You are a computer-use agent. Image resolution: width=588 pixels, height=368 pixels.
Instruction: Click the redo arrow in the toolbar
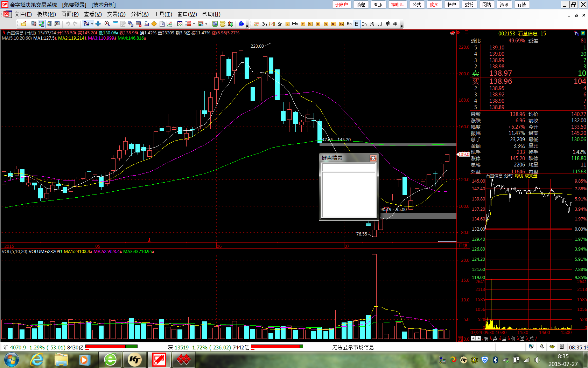point(75,24)
